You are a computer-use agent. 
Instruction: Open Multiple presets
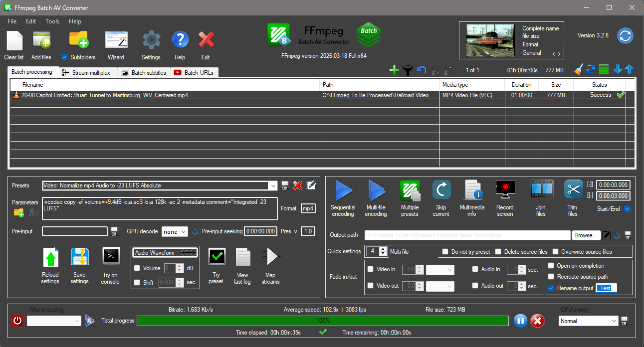[x=410, y=190]
